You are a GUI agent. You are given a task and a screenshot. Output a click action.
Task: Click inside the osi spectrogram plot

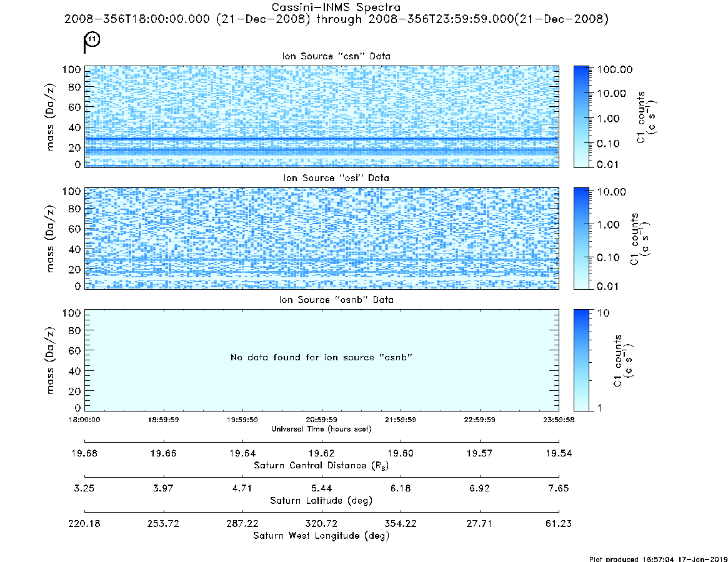coord(322,239)
